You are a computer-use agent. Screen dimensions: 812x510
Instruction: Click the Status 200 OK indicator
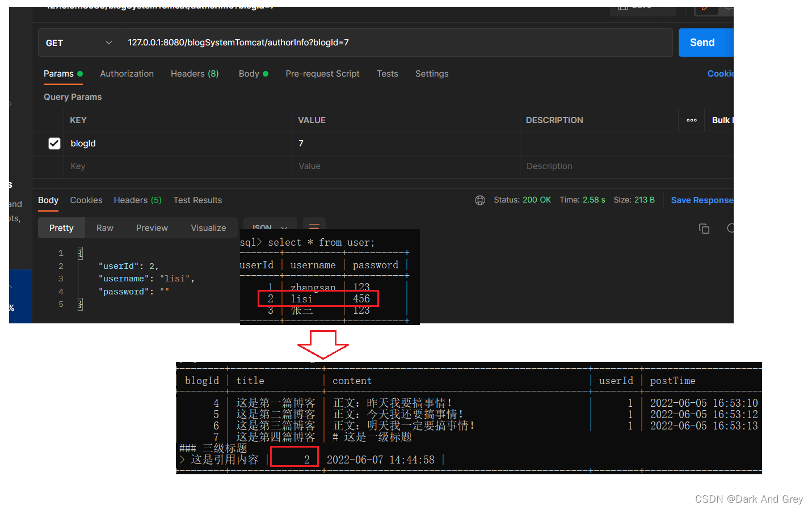(x=522, y=200)
